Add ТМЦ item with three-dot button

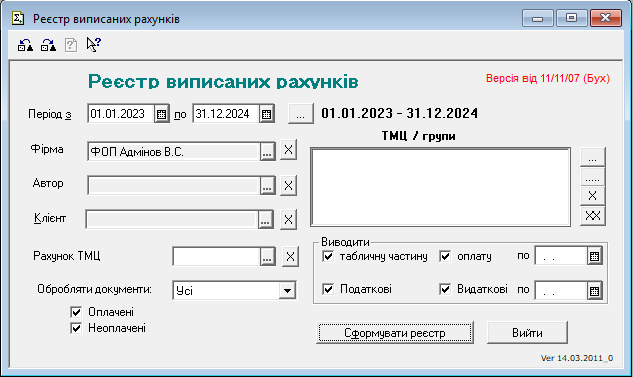(592, 157)
